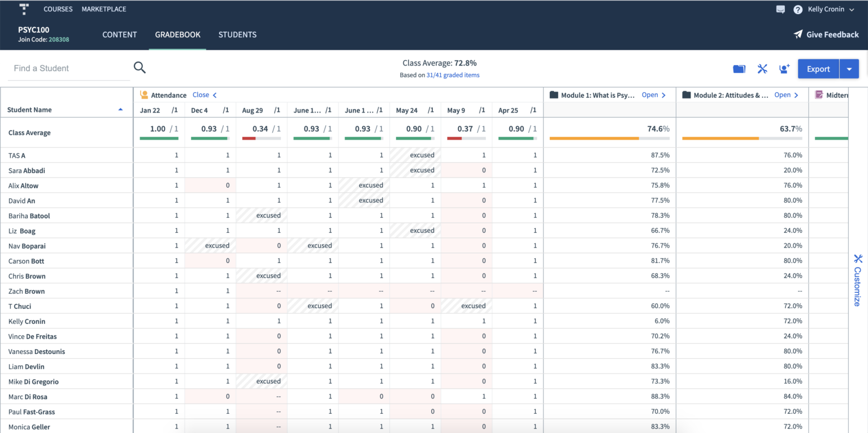868x433 pixels.
Task: Toggle sort on the Student Name column
Action: [120, 109]
